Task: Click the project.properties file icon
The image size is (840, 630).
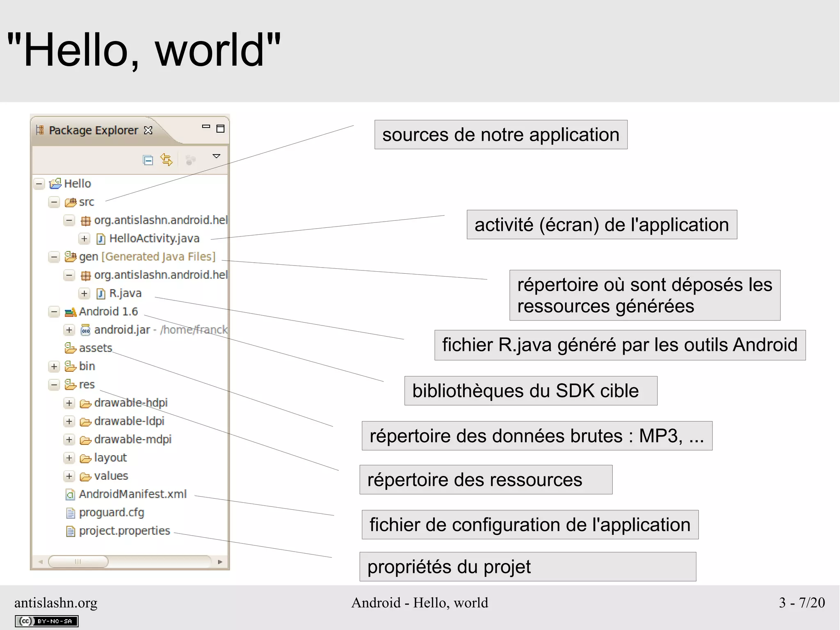Action: [x=71, y=531]
